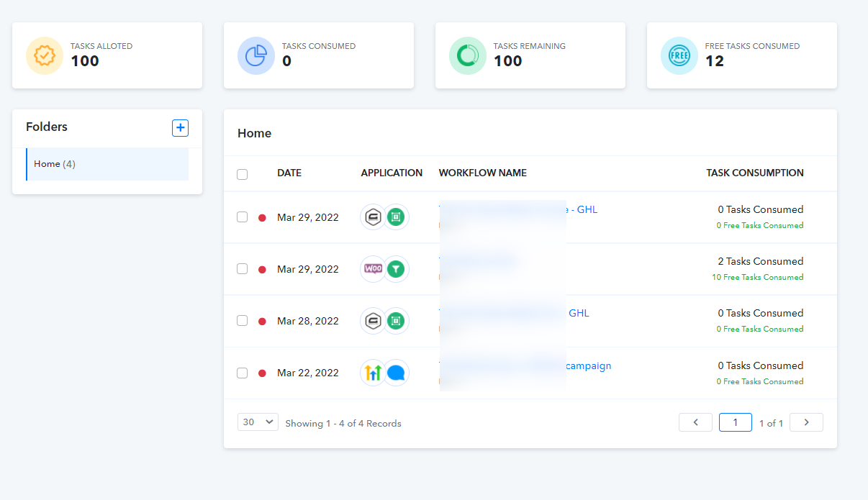Click '2 Tasks Consumed' text
This screenshot has height=500, width=868.
pyautogui.click(x=761, y=261)
